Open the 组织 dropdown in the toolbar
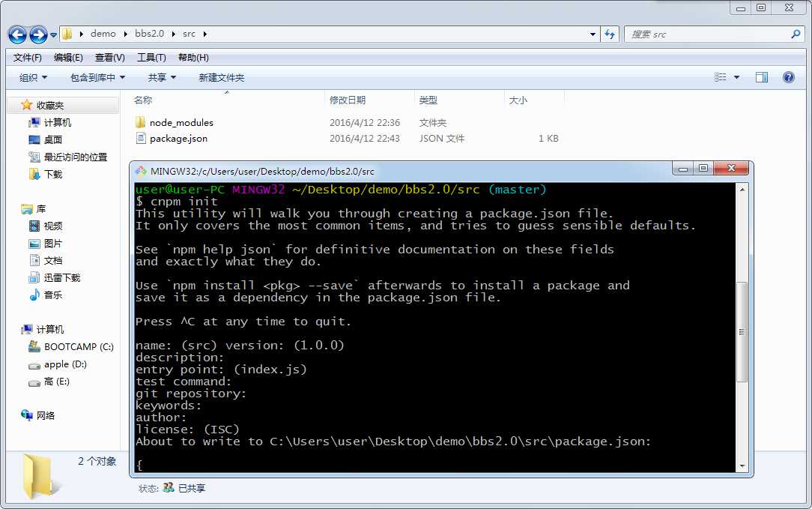 click(33, 78)
